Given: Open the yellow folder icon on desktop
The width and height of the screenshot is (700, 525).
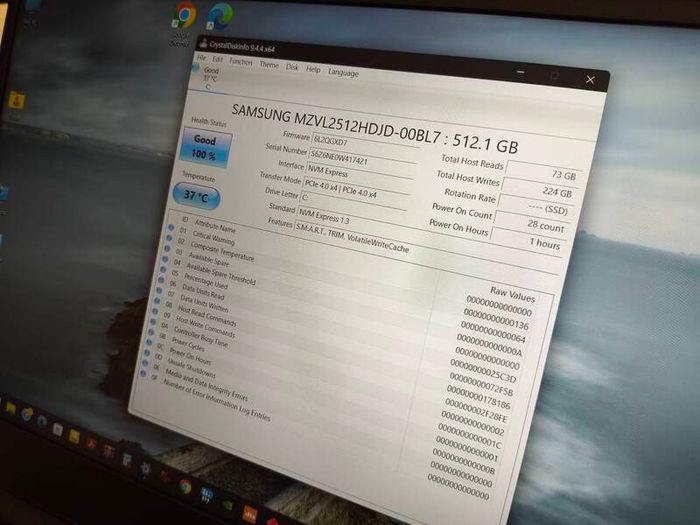Looking at the screenshot, I should (x=16, y=101).
